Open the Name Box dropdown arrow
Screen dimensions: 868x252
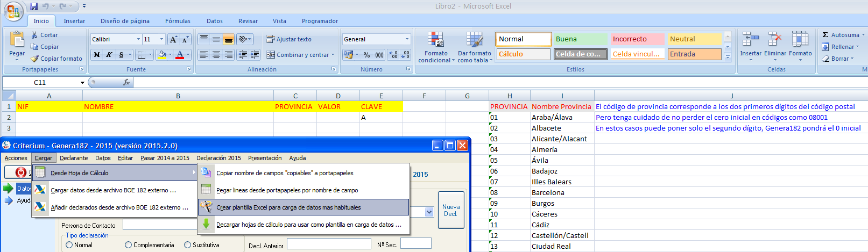[x=82, y=83]
